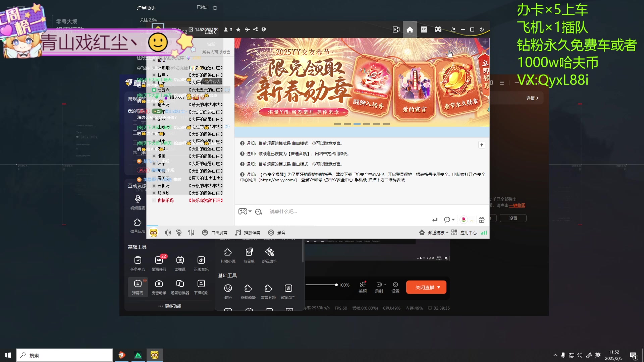Select user 你快乐吗 in member list
644x362 pixels.
pyautogui.click(x=165, y=200)
